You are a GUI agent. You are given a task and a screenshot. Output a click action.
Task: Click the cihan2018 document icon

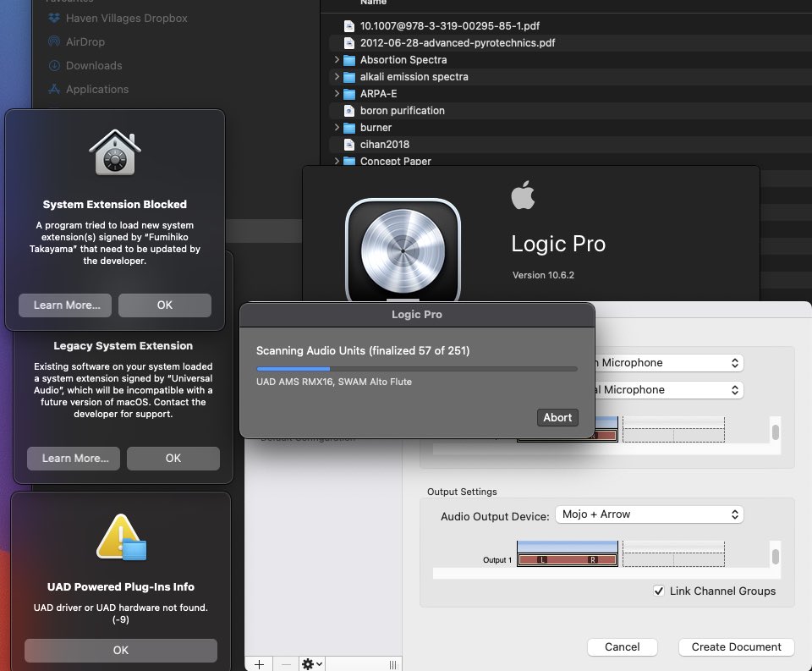[x=349, y=145]
